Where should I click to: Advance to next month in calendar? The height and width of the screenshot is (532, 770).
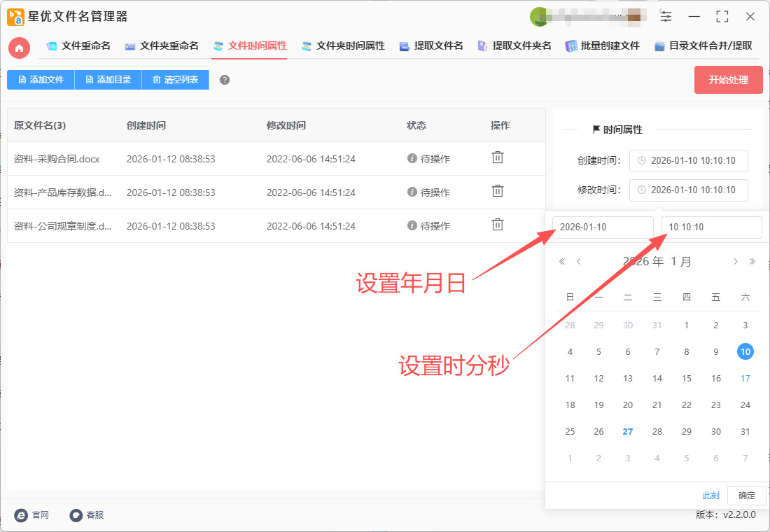click(736, 262)
